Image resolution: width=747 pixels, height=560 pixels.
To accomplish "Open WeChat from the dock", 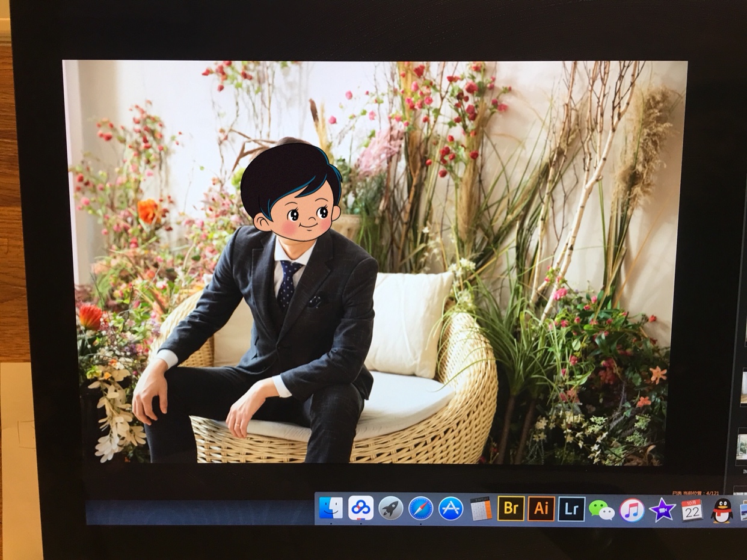I will tap(601, 510).
